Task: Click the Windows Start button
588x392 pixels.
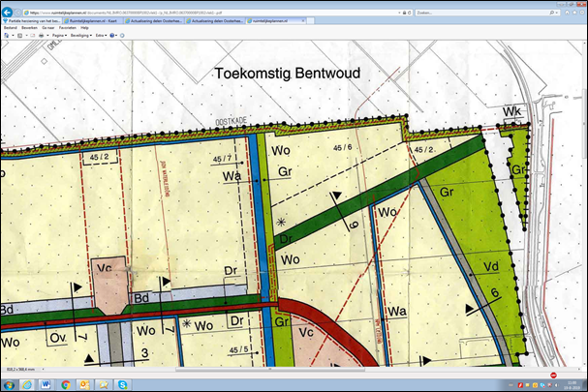Action: pos(9,384)
